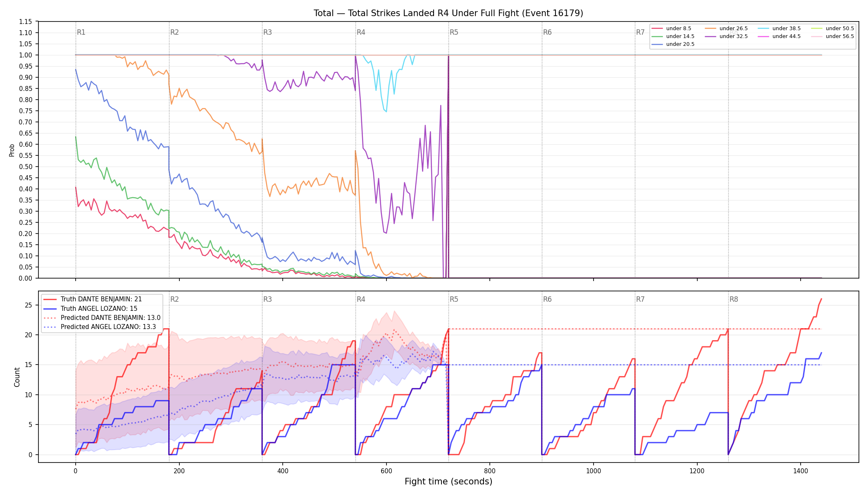Viewport: 868px width, 496px height.
Task: Click the 'Prob' y-axis label
Action: coord(12,150)
